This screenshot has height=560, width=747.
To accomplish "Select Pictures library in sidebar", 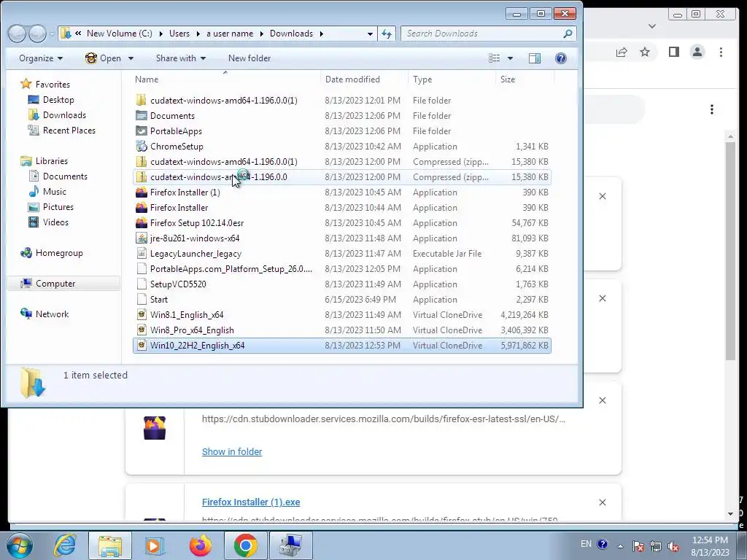I will point(58,206).
